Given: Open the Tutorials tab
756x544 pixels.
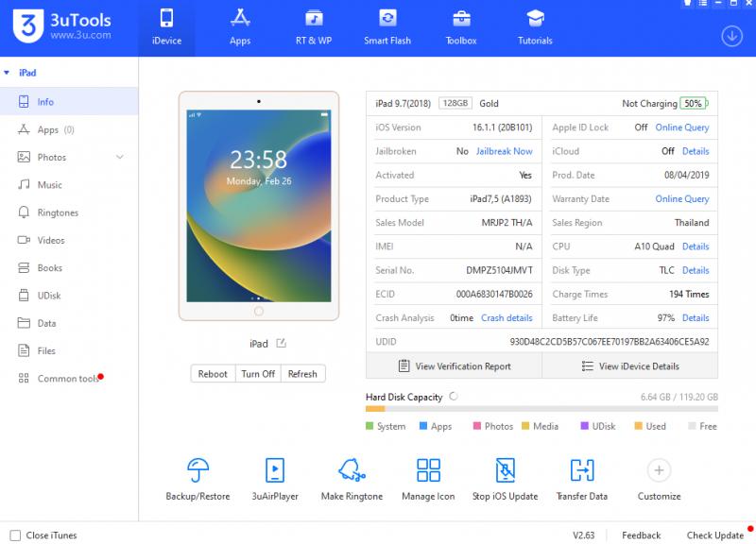Looking at the screenshot, I should pos(535,28).
